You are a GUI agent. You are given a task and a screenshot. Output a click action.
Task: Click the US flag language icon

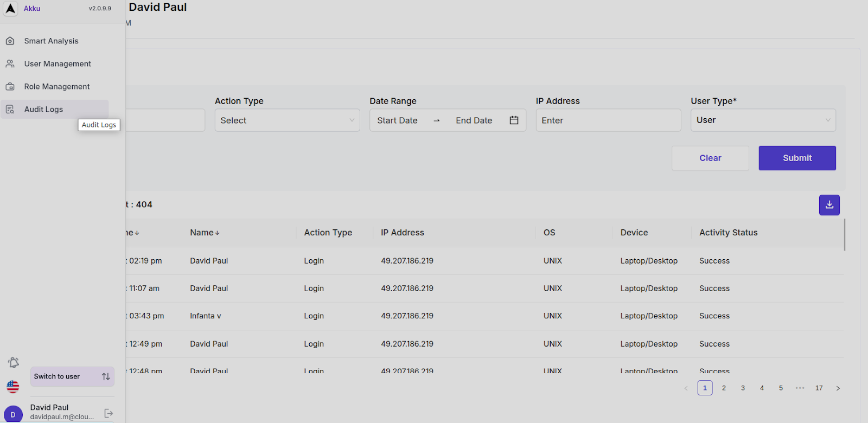pyautogui.click(x=13, y=387)
